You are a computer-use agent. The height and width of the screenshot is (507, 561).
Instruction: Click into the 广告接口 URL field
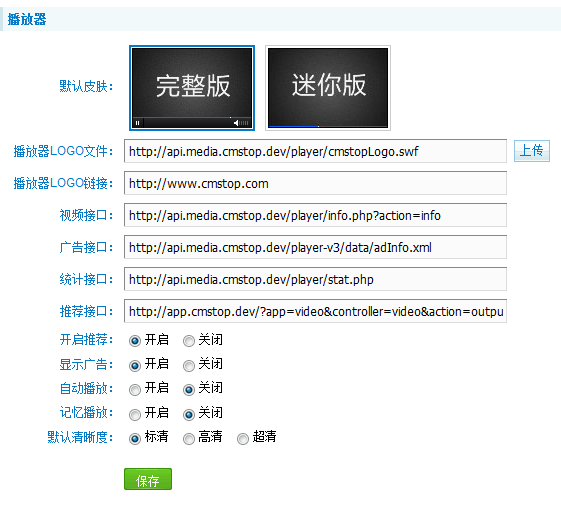point(315,247)
